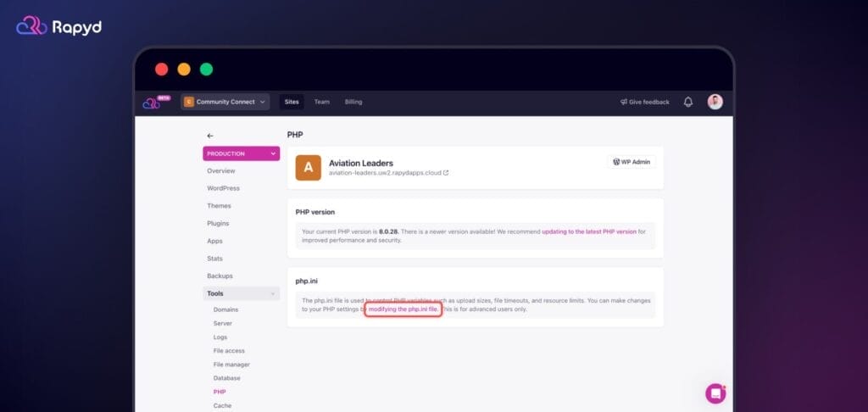This screenshot has width=868, height=412.
Task: Click the yellow window minimize dot
Action: [x=184, y=70]
